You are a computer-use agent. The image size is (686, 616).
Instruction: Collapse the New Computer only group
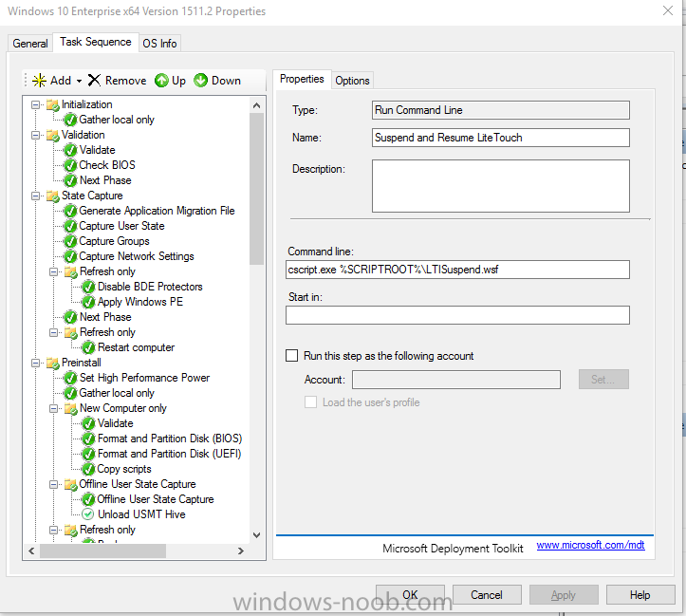tap(53, 408)
